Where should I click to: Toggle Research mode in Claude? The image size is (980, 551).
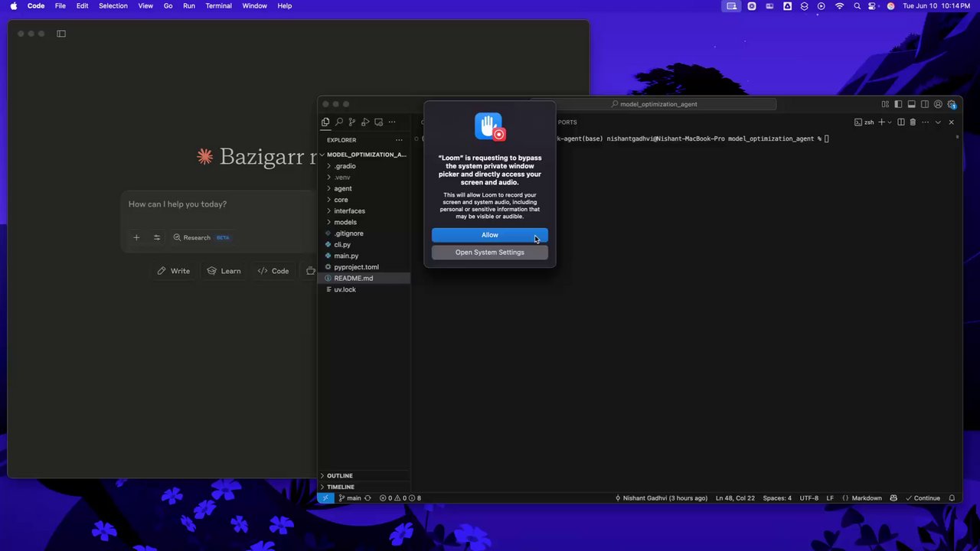pos(202,237)
